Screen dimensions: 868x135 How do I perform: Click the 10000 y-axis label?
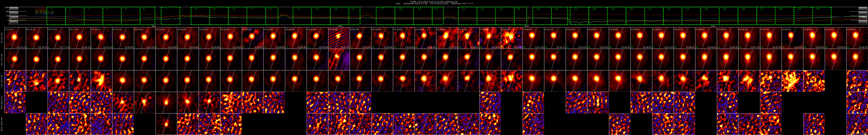[7, 7]
